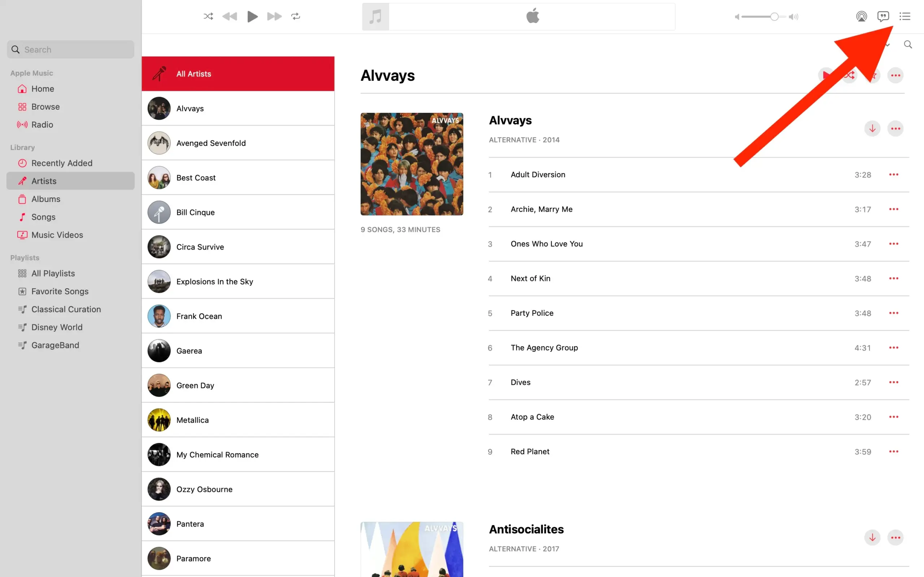Toggle download for the Alvvays album
Image resolution: width=924 pixels, height=577 pixels.
click(872, 128)
